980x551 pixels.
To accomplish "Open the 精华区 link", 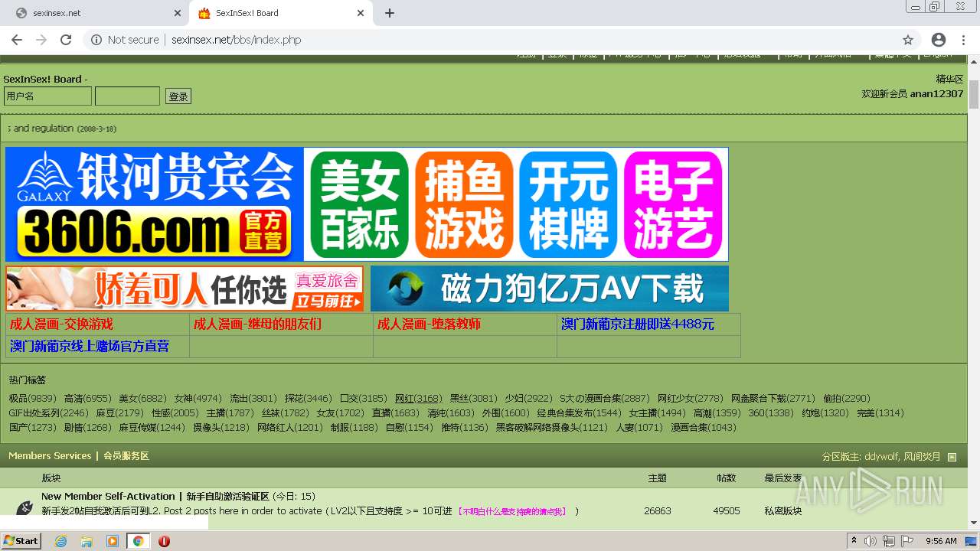I will (x=949, y=79).
